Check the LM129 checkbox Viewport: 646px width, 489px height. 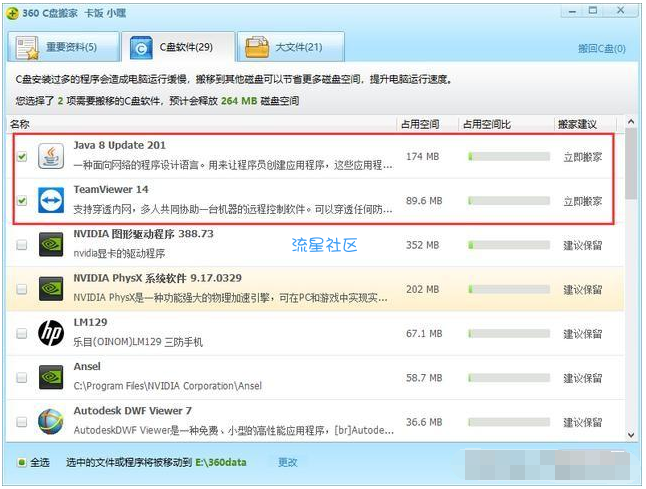click(22, 333)
